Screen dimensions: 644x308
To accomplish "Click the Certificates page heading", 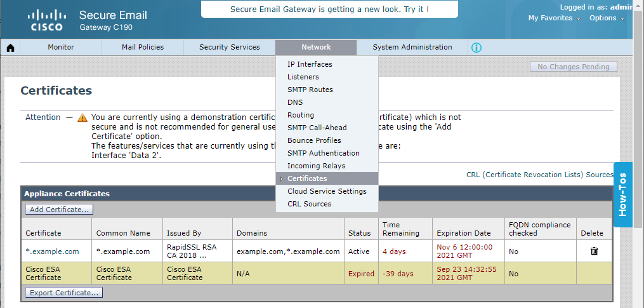I will (x=56, y=90).
